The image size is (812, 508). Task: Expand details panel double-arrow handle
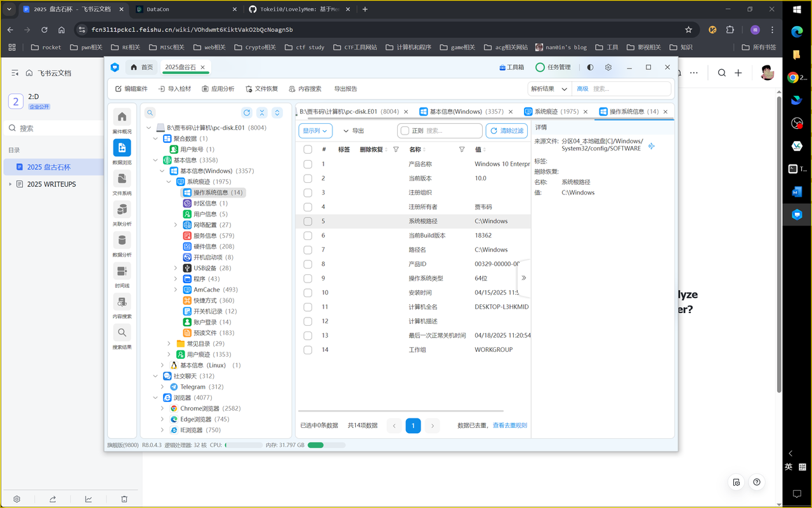pyautogui.click(x=523, y=277)
